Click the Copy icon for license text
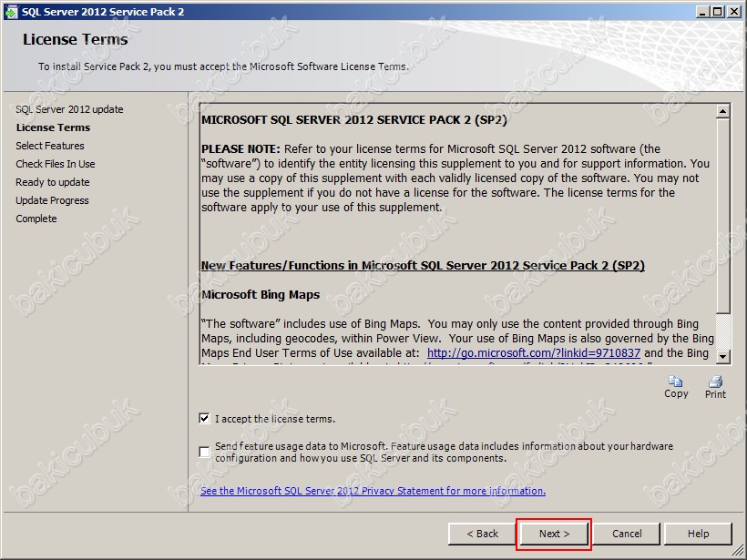The height and width of the screenshot is (560, 747). pos(676,382)
